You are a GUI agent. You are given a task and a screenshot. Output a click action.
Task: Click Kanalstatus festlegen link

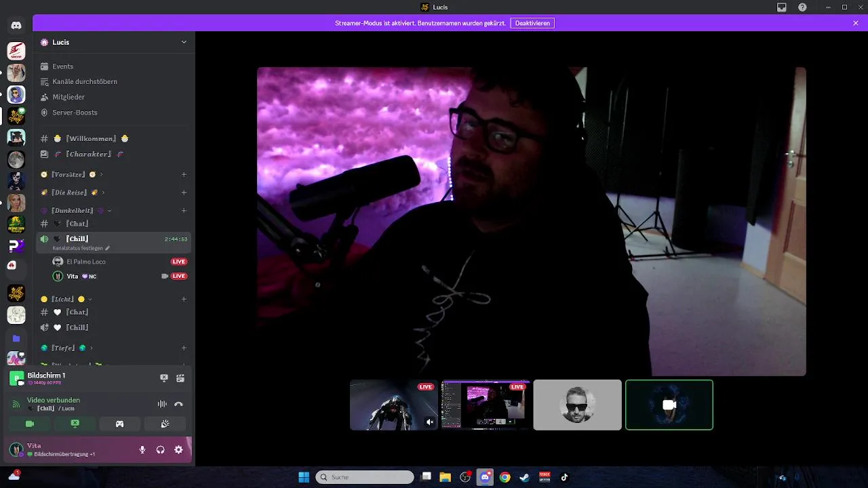(81, 248)
